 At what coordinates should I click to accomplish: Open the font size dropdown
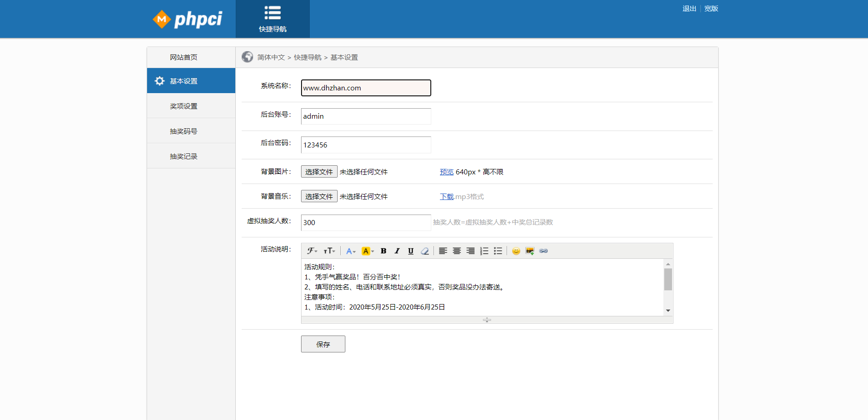coord(329,251)
